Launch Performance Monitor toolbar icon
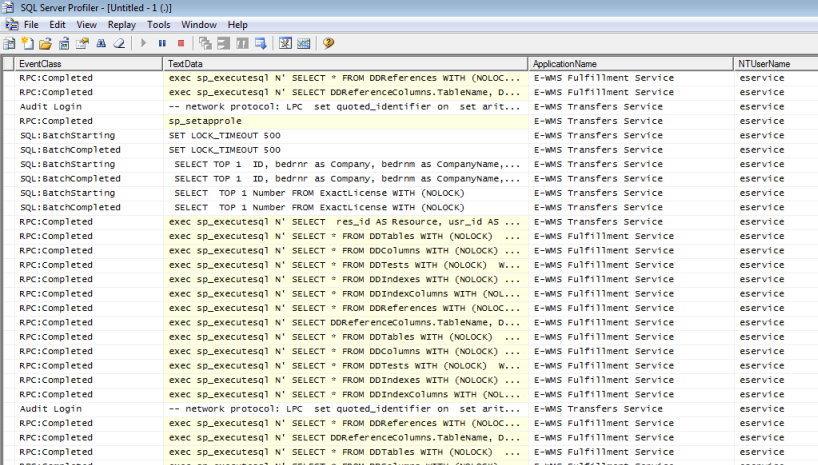 [x=304, y=43]
